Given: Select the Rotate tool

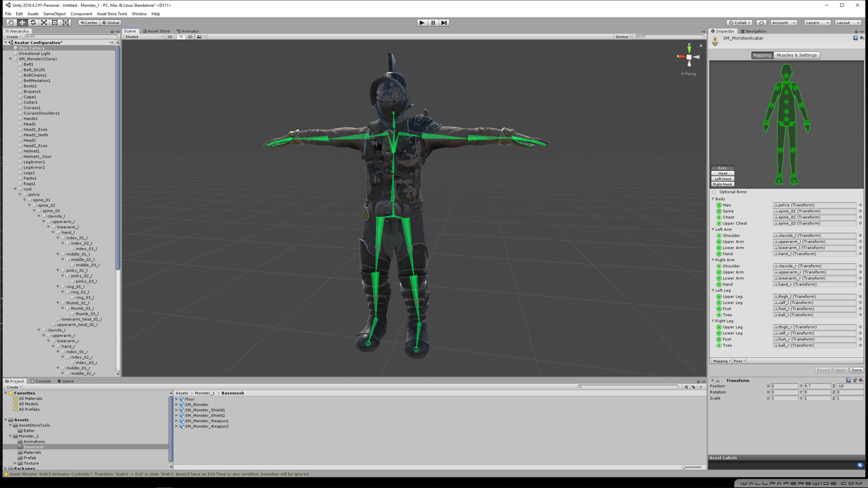Looking at the screenshot, I should (33, 23).
